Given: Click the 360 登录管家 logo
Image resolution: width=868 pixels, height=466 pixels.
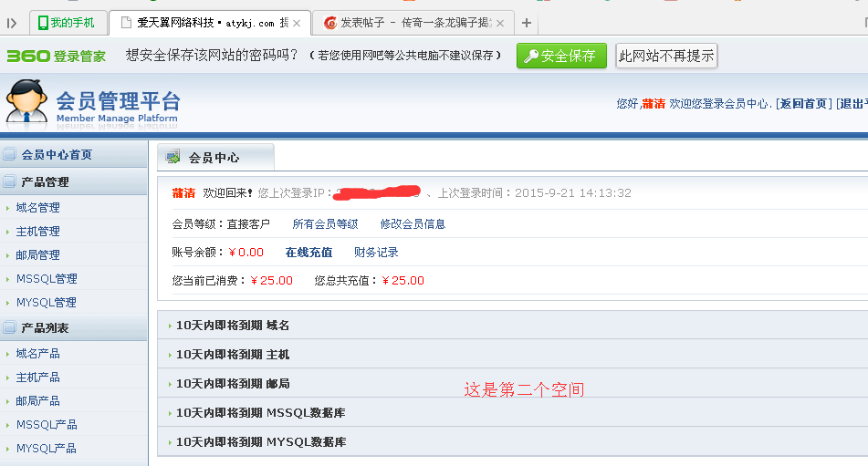Looking at the screenshot, I should [x=56, y=56].
